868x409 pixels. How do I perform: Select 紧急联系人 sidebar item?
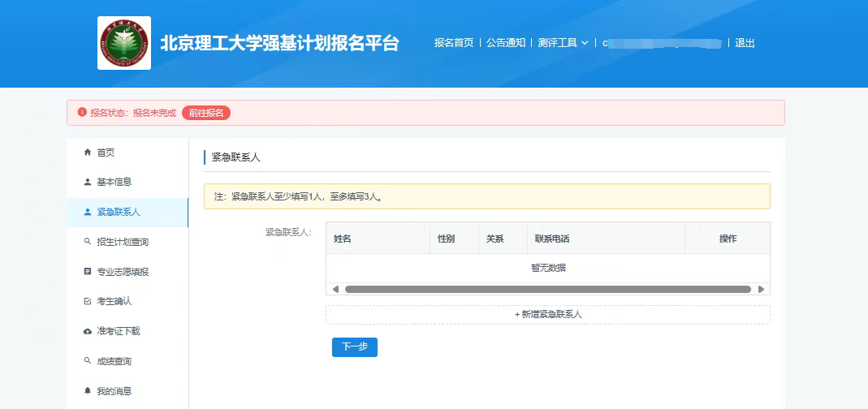(x=127, y=212)
